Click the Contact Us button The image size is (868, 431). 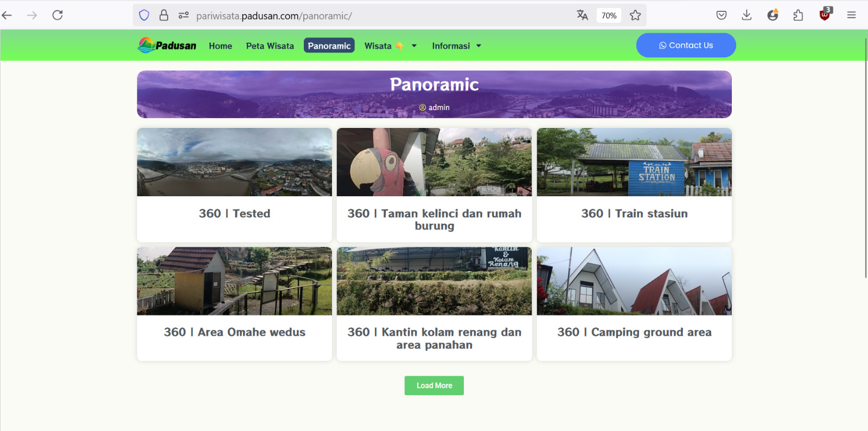pos(686,46)
